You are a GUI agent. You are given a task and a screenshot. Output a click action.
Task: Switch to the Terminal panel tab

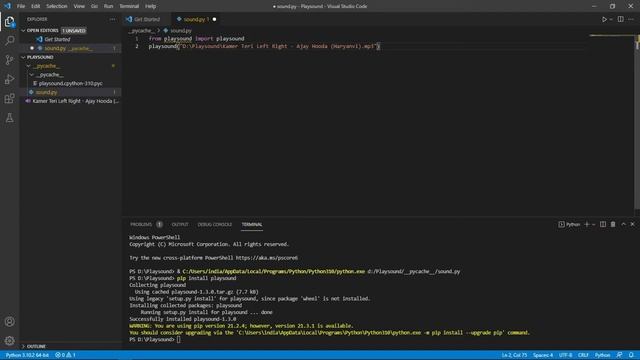(252, 224)
